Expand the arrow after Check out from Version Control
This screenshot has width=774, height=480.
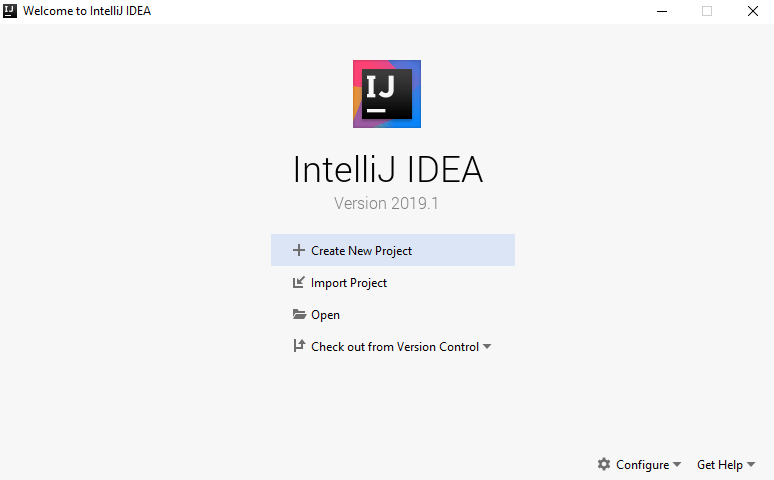point(487,347)
